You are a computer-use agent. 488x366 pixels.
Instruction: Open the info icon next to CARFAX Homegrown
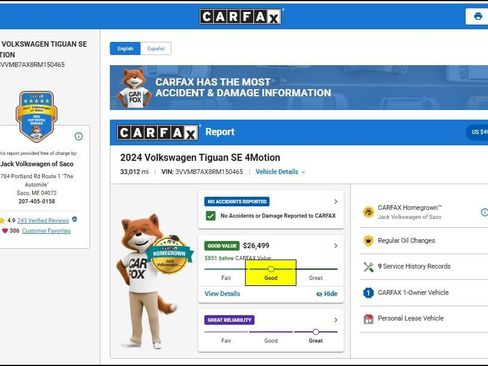coord(484,212)
